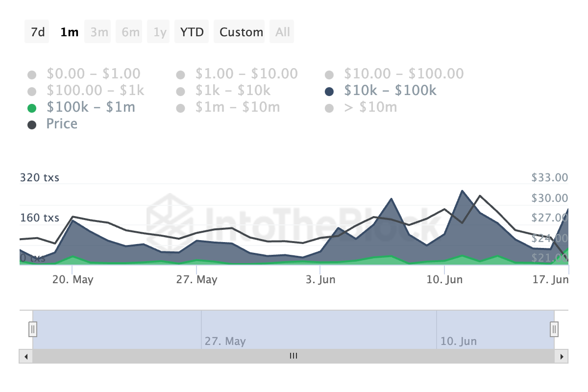Click the right navigator range handle
The image size is (588, 392).
[554, 329]
